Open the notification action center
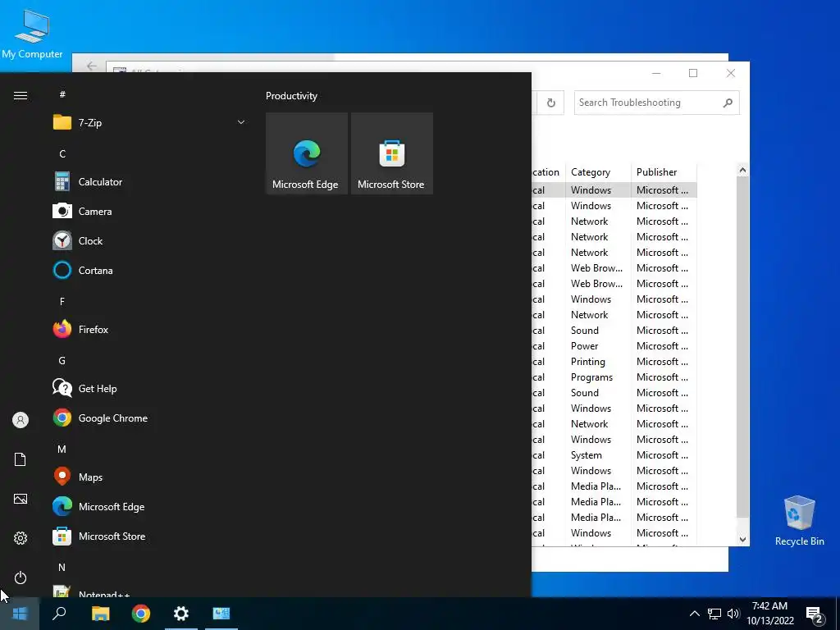Viewport: 840px width, 630px height. click(815, 615)
